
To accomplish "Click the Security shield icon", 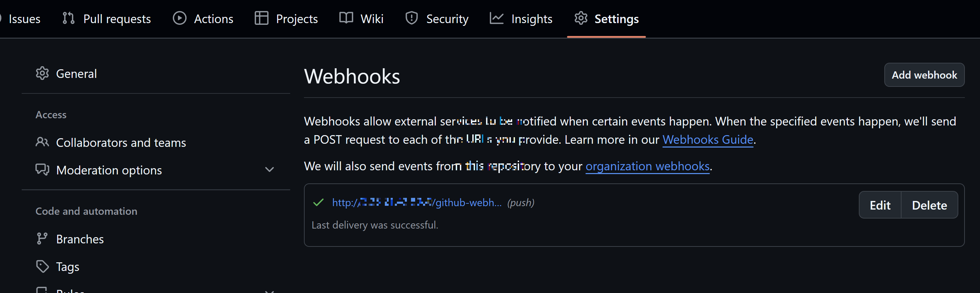I will 412,18.
